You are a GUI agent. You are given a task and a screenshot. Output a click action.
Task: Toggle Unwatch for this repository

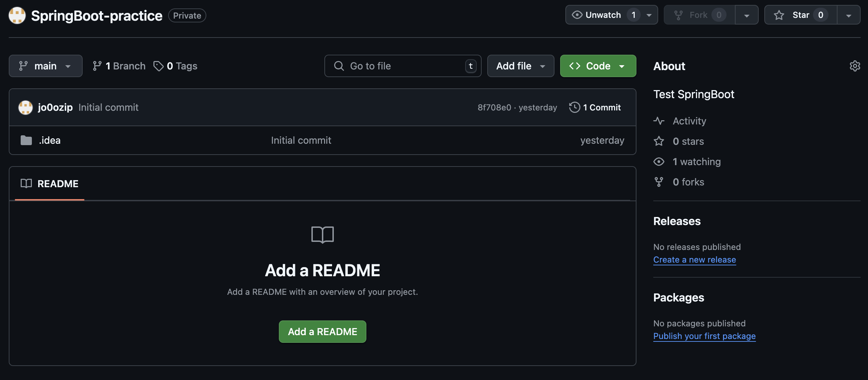603,15
